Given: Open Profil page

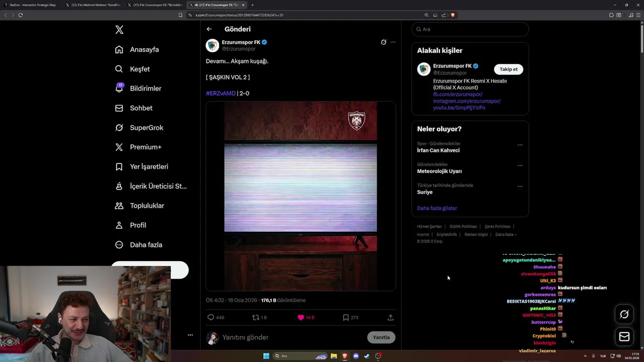Looking at the screenshot, I should [x=131, y=225].
